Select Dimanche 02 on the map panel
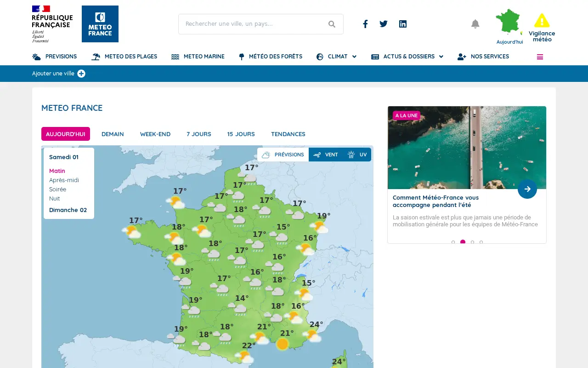The height and width of the screenshot is (368, 588). [x=68, y=210]
